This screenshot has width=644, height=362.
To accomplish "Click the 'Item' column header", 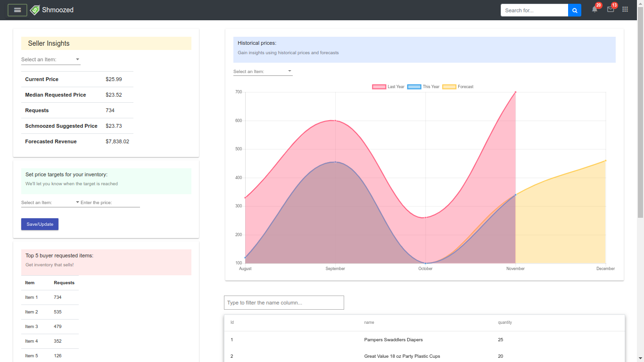I will coord(30,283).
